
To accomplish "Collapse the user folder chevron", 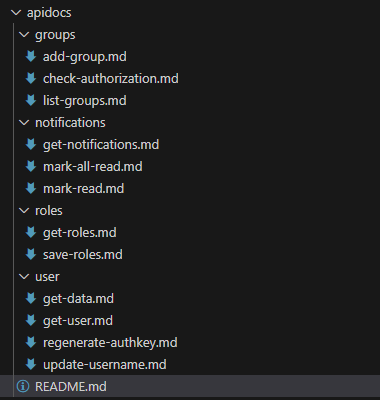I will click(24, 277).
